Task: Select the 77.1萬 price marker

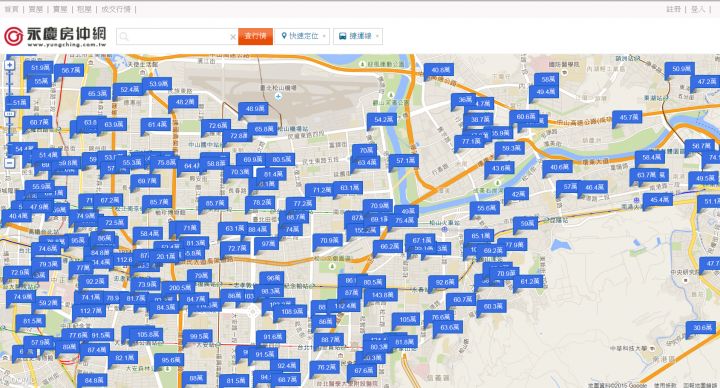Action: (x=471, y=141)
